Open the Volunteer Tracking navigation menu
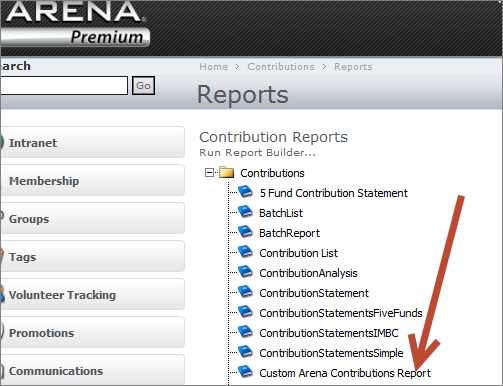The width and height of the screenshot is (503, 386). (92, 294)
